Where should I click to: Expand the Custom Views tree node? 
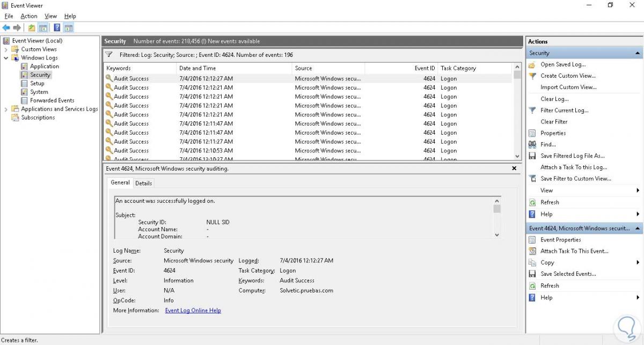click(x=6, y=49)
